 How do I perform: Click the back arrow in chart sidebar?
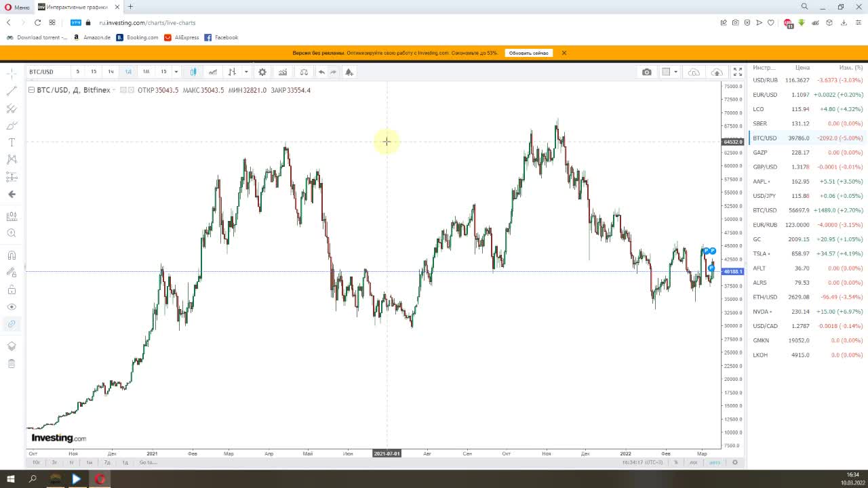coord(12,194)
